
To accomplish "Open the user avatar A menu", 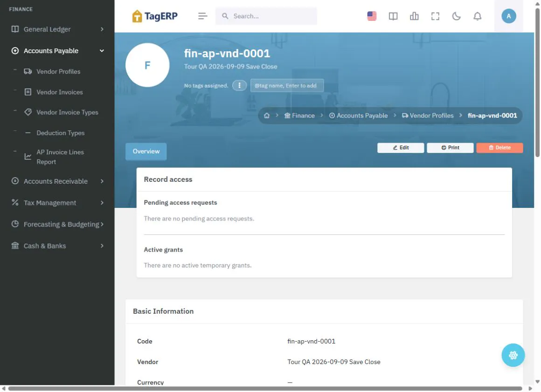I will [x=508, y=16].
